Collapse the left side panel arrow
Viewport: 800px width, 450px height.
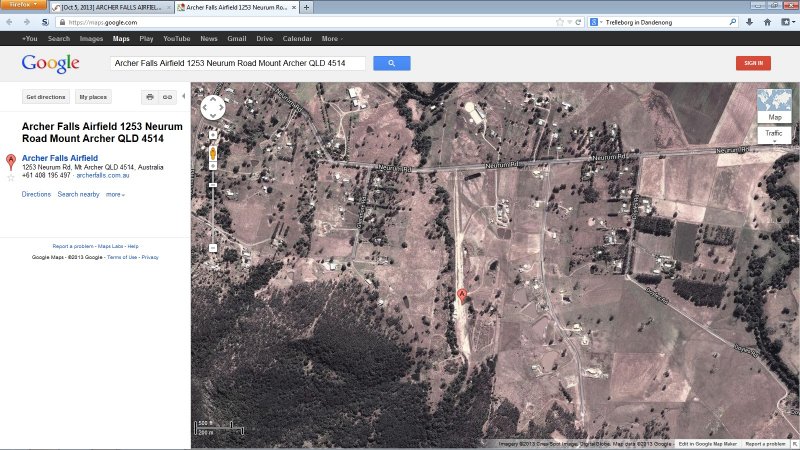click(183, 96)
